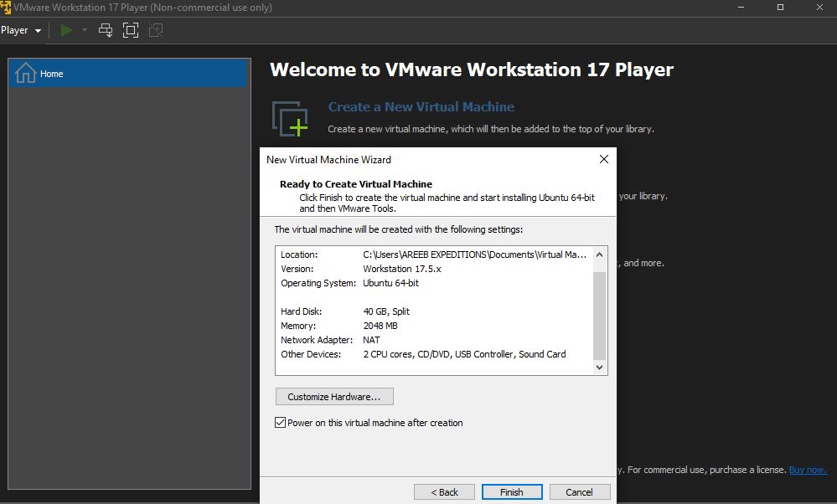The width and height of the screenshot is (837, 504).
Task: Toggle Power on this virtual machine after creation
Action: coord(280,423)
